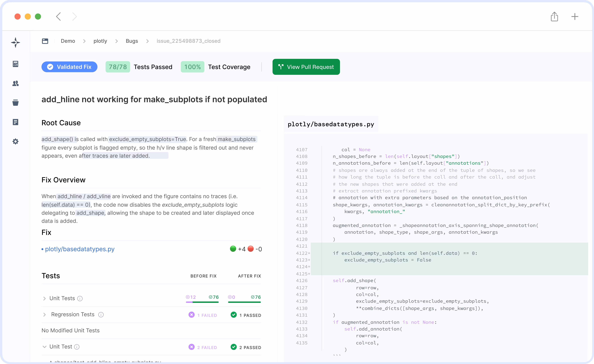
Task: Click the plus new tab icon
Action: (575, 16)
